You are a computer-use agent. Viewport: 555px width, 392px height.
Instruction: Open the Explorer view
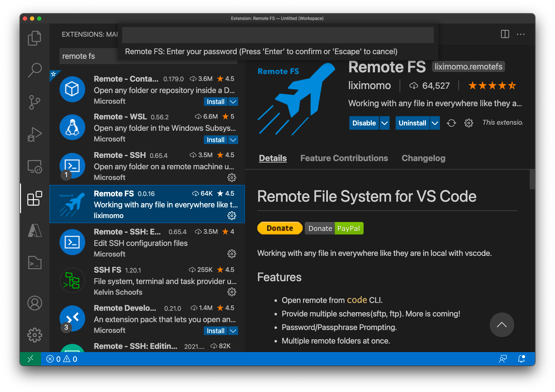point(34,38)
